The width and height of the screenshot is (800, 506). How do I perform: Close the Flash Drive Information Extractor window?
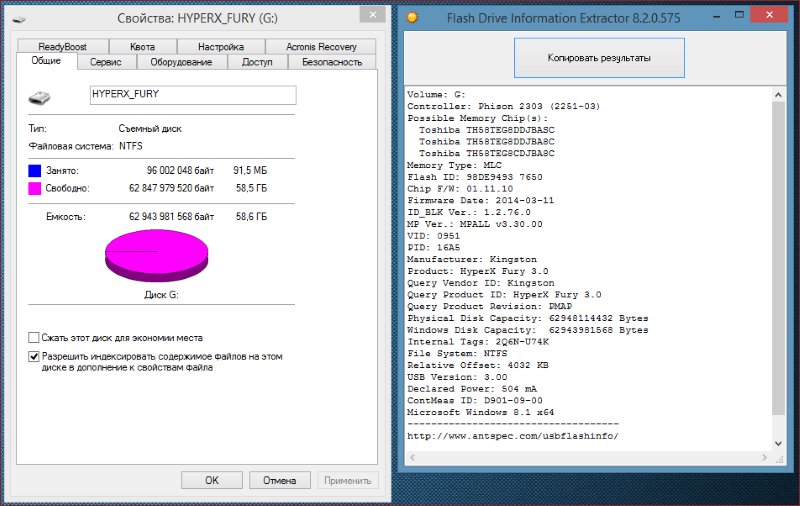pos(769,15)
